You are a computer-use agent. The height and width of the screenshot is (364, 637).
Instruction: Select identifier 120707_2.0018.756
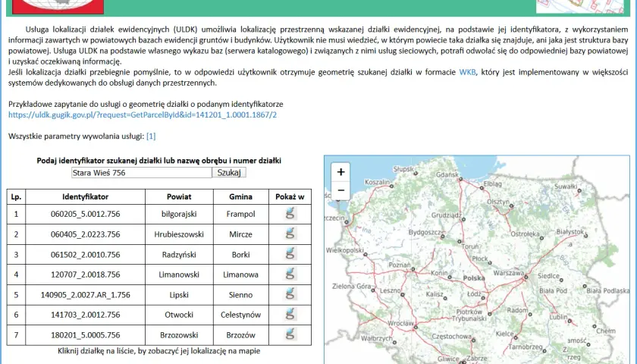[x=85, y=275]
